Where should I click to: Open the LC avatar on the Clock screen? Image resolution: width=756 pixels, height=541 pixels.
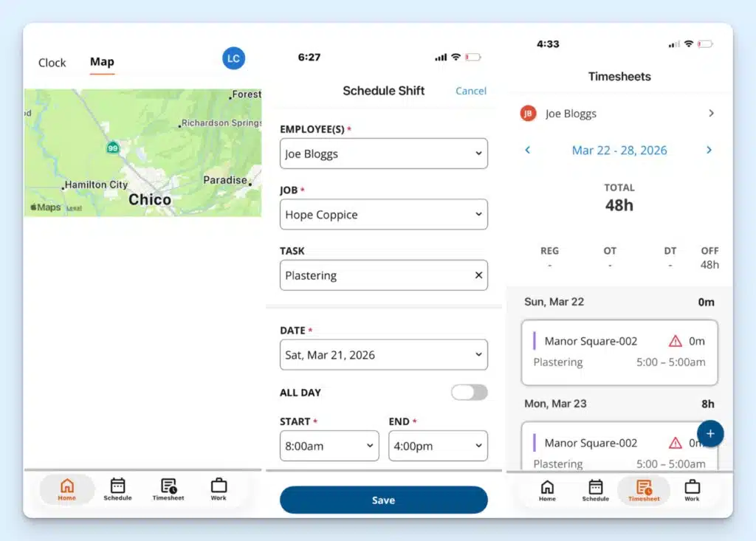point(233,58)
